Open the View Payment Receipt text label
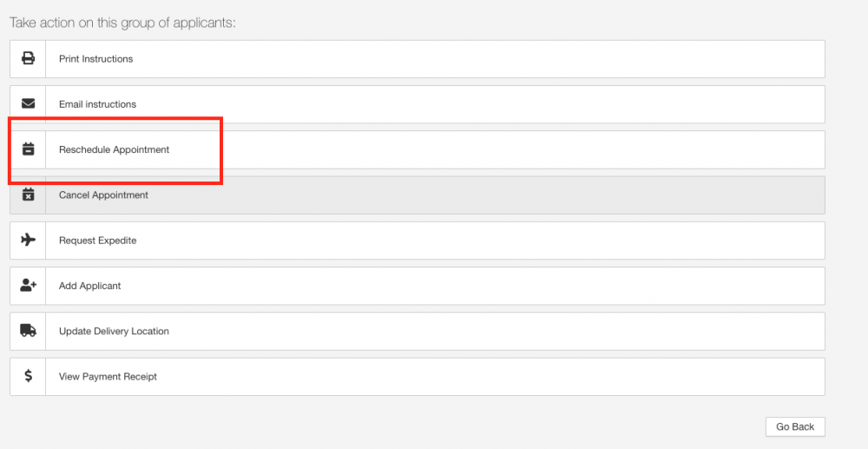Viewport: 868px width, 449px height. click(108, 377)
